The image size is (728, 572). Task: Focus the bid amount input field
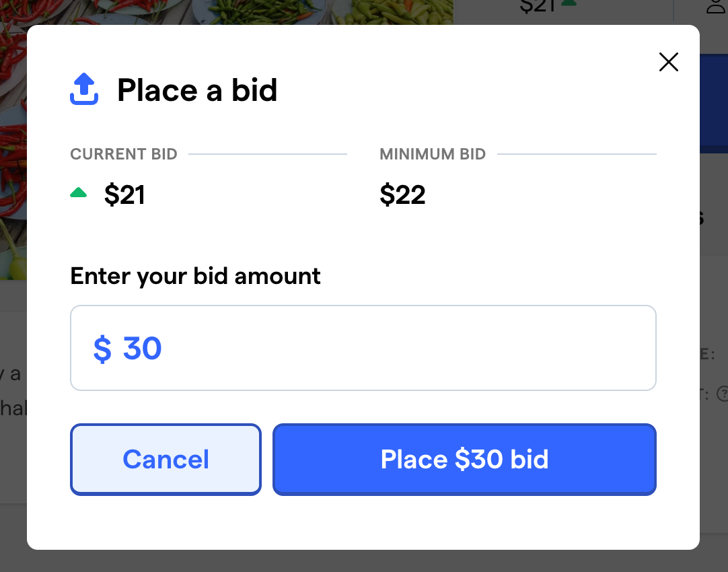click(363, 348)
